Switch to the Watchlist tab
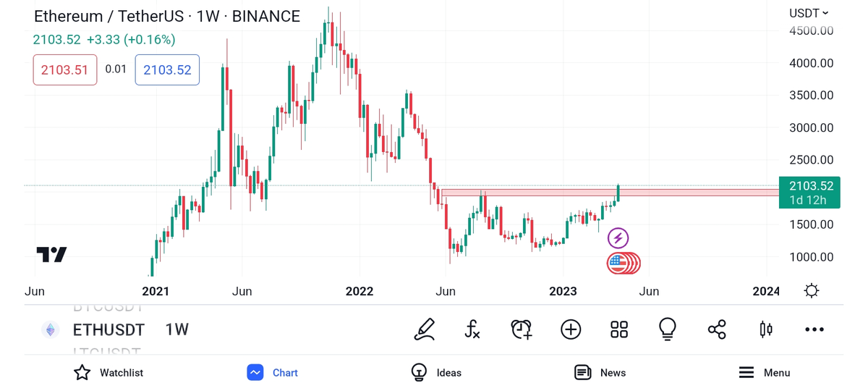Image resolution: width=868 pixels, height=391 pixels. coord(109,372)
